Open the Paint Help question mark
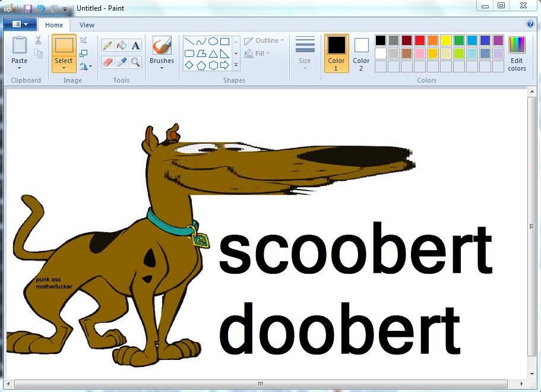This screenshot has height=392, width=541. (x=530, y=24)
